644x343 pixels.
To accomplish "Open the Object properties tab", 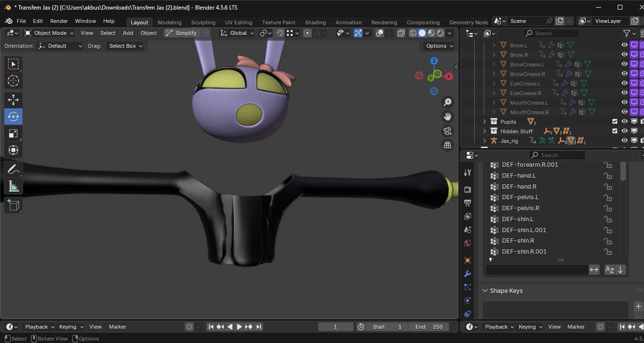I will click(x=467, y=260).
